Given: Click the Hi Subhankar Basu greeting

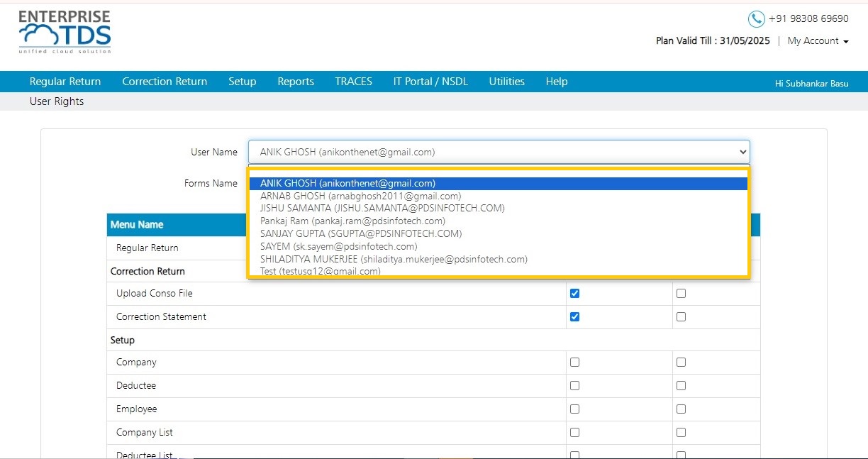Looking at the screenshot, I should (811, 84).
